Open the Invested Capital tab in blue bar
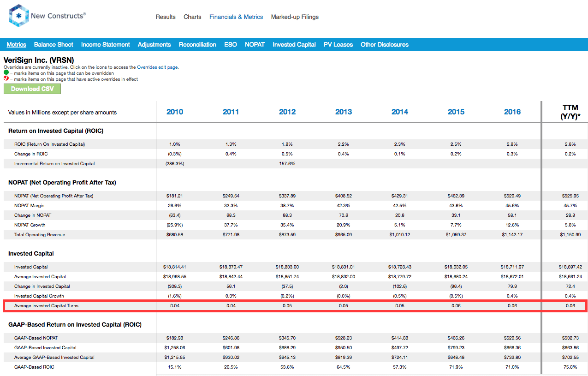Image resolution: width=588 pixels, height=376 pixels. point(294,45)
